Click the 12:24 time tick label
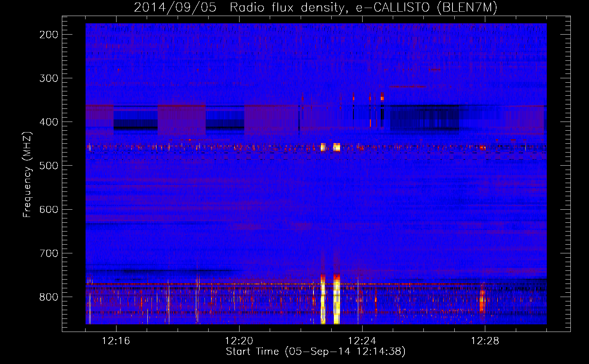589x364 pixels. tap(362, 341)
